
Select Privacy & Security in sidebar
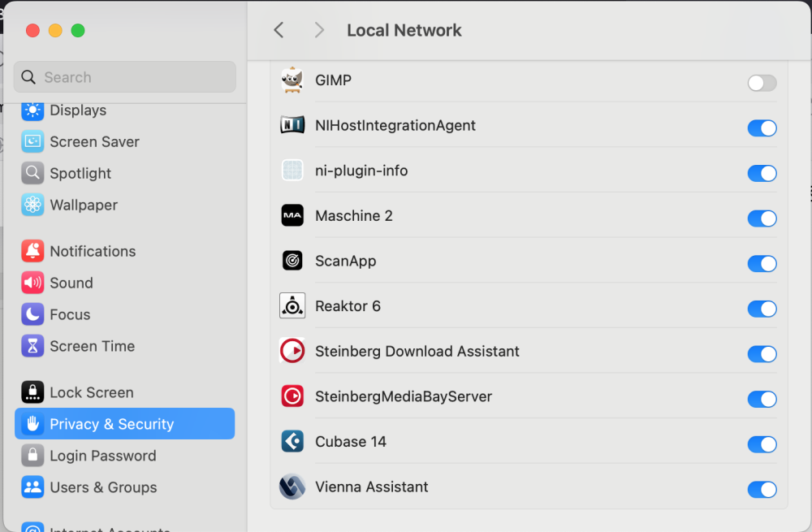click(124, 424)
